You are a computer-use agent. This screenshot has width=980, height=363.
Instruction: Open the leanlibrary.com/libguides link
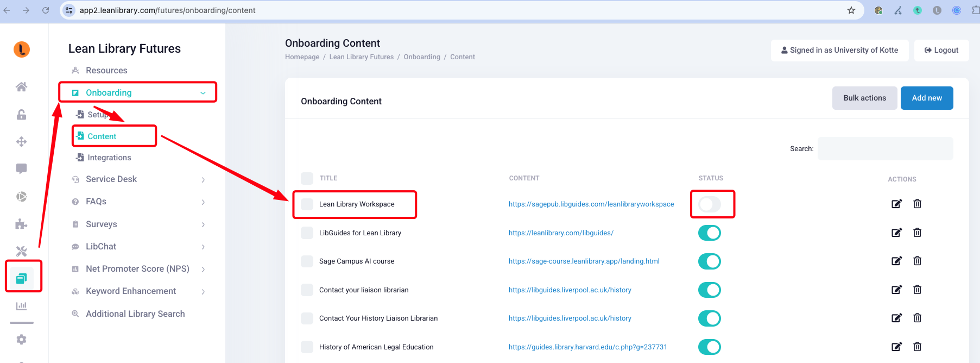(x=561, y=233)
